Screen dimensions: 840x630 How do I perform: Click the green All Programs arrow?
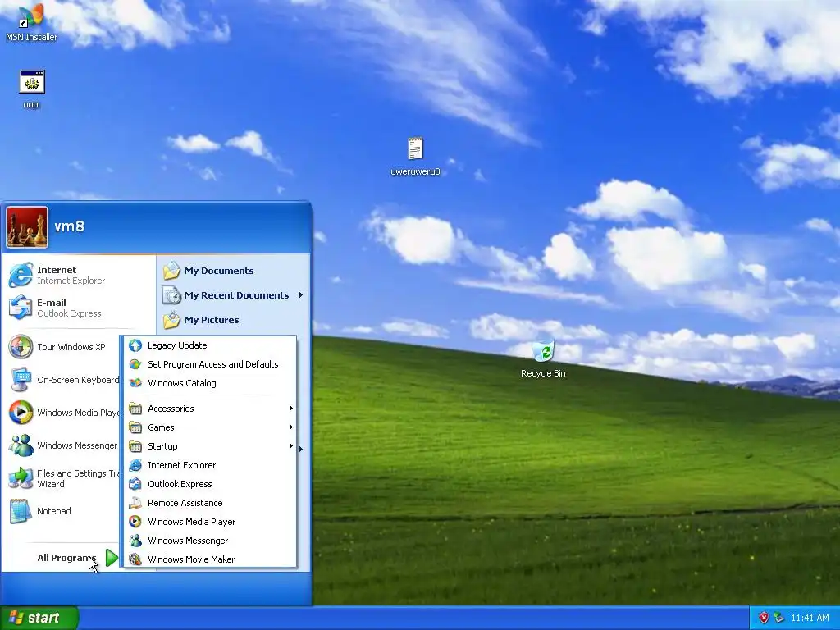(x=112, y=558)
